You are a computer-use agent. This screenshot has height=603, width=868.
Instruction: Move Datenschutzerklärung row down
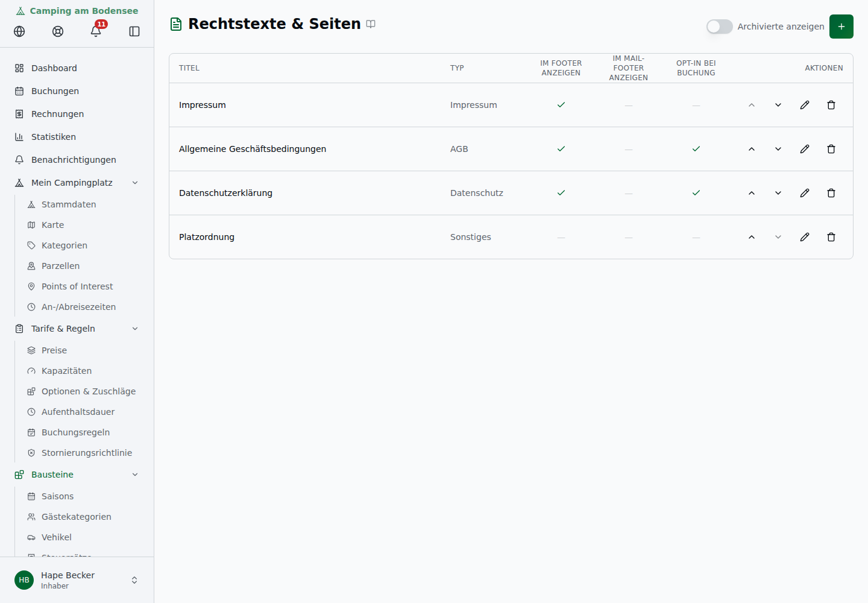coord(778,193)
